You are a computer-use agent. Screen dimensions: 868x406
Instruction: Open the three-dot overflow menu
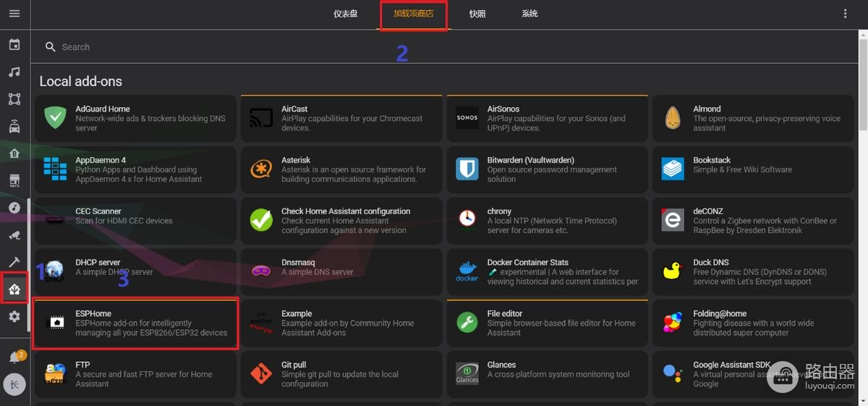click(846, 14)
